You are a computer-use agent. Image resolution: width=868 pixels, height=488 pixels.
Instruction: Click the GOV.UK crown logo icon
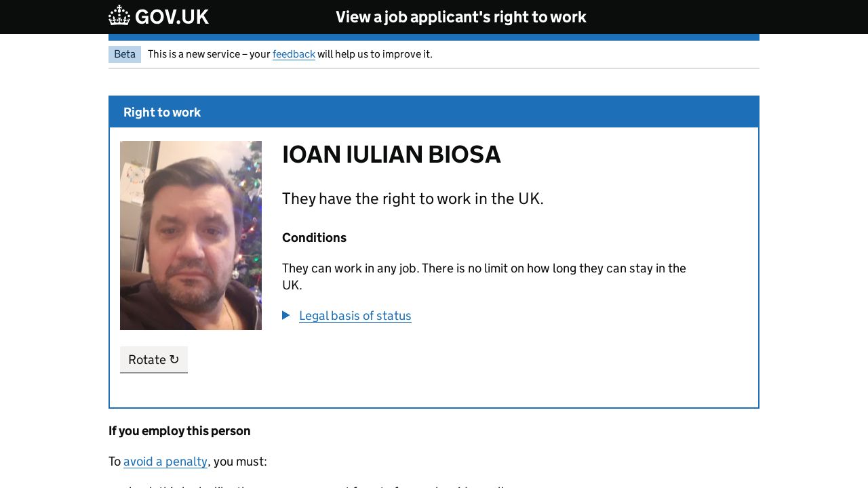(x=119, y=16)
